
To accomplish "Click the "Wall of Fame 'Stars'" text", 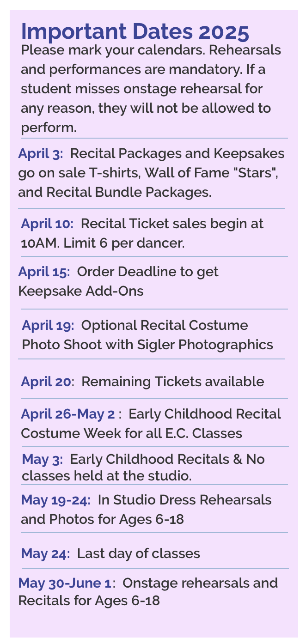I will click(x=212, y=173).
